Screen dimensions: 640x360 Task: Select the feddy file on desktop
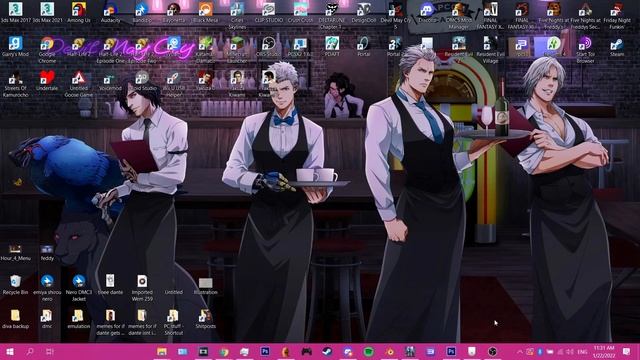click(x=47, y=253)
